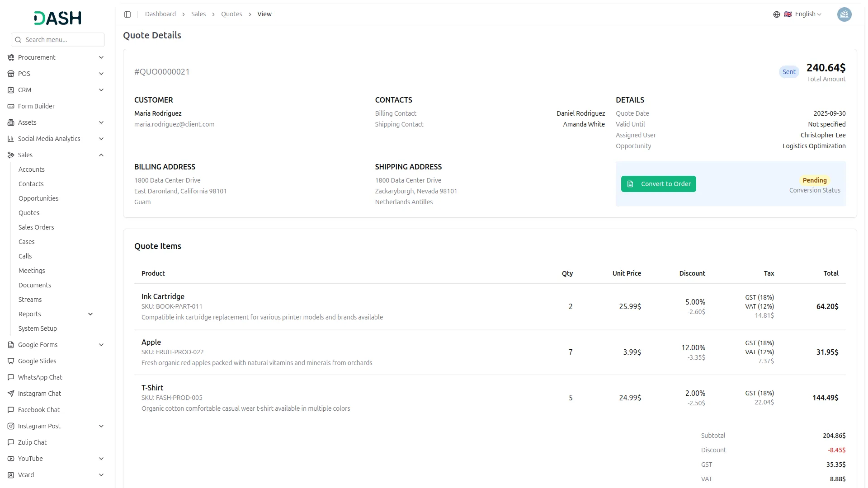Click the Instagram Post icon
The image size is (868, 488).
point(11,426)
